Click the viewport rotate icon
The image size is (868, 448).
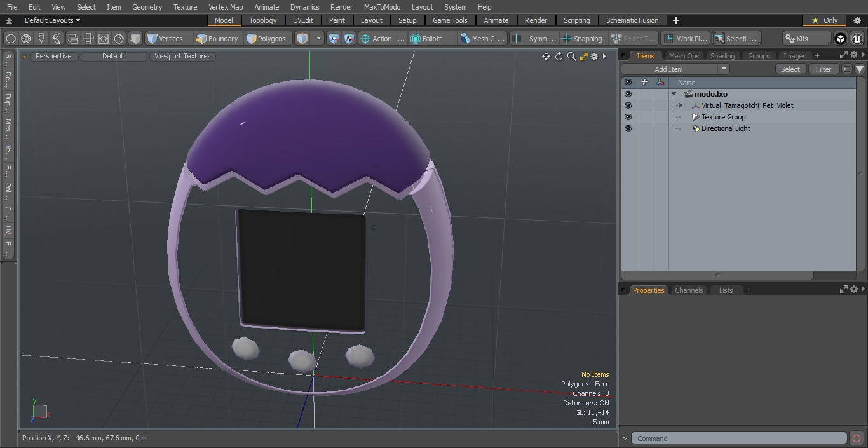(x=559, y=57)
